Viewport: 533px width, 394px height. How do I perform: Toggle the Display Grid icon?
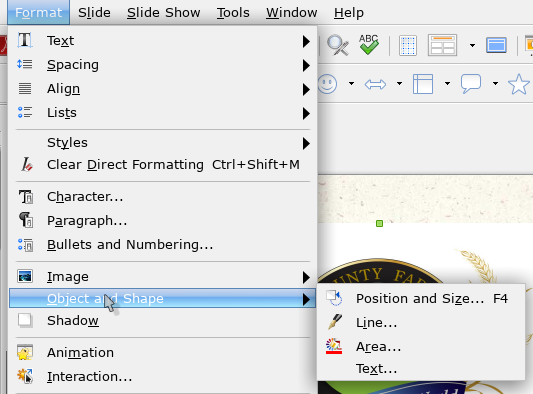coord(408,45)
